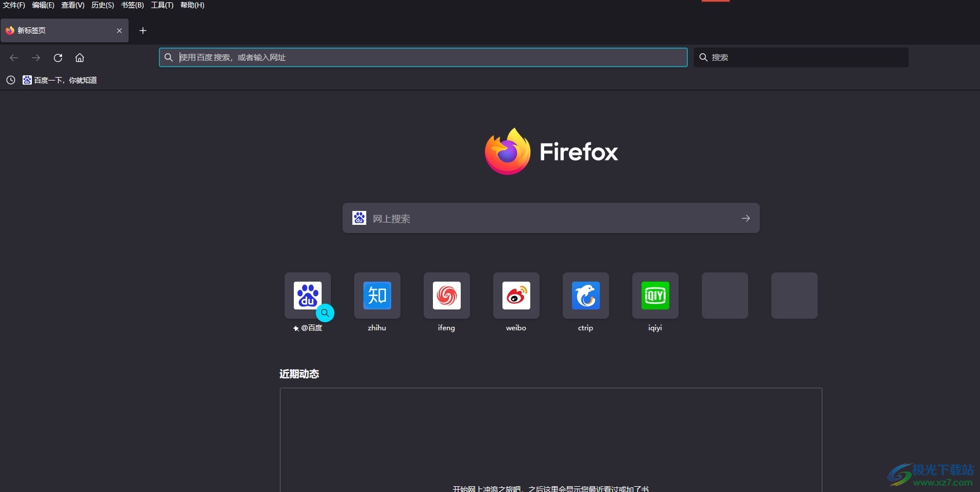Click the first empty shortcut tile
Viewport: 980px width, 492px height.
click(x=725, y=296)
